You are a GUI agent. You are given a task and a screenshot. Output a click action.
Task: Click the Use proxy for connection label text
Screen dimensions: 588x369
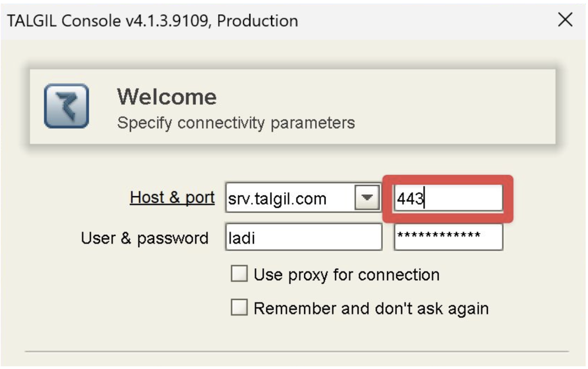(346, 275)
